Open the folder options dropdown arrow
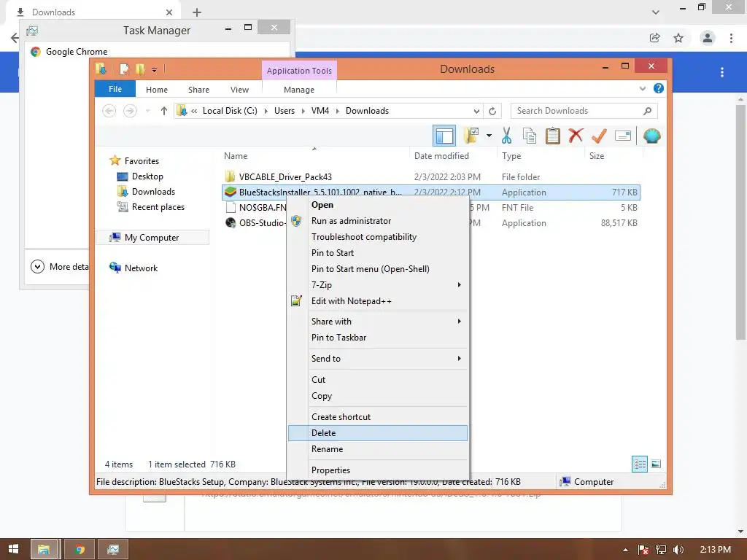 (x=489, y=136)
